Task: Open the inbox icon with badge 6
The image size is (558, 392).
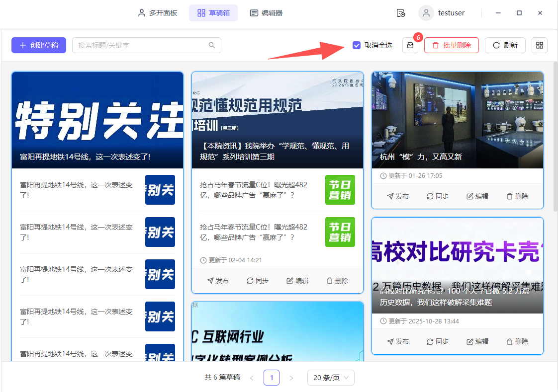Action: coord(410,45)
